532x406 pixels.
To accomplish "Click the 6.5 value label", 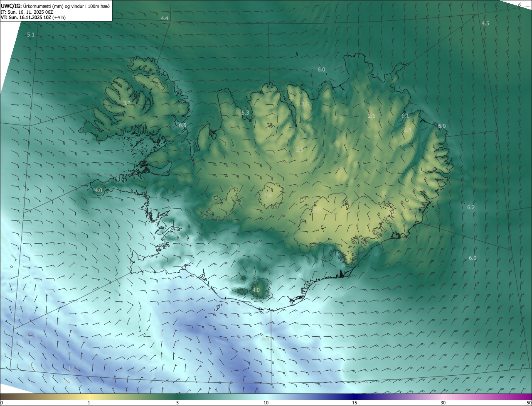I will pyautogui.click(x=182, y=125).
